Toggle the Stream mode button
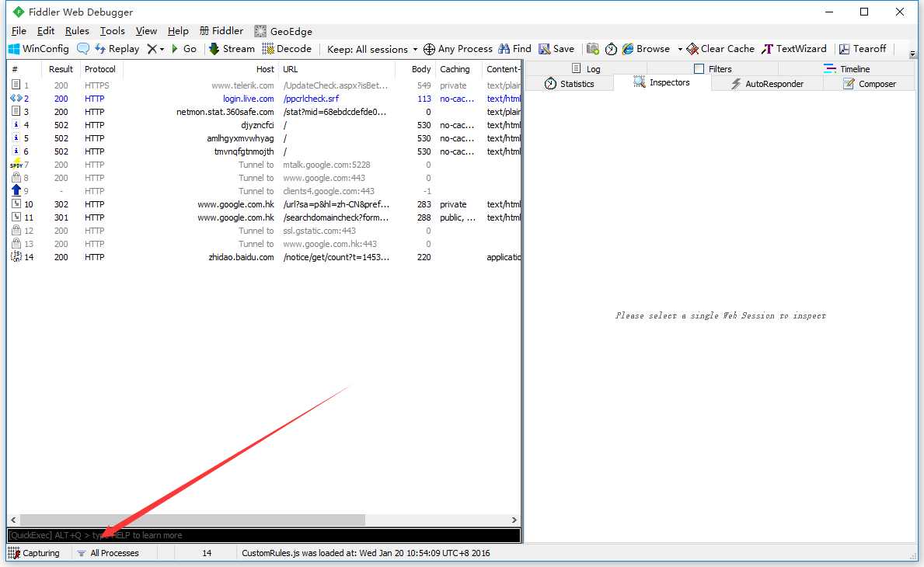Viewport: 924px width, 567px height. tap(232, 49)
